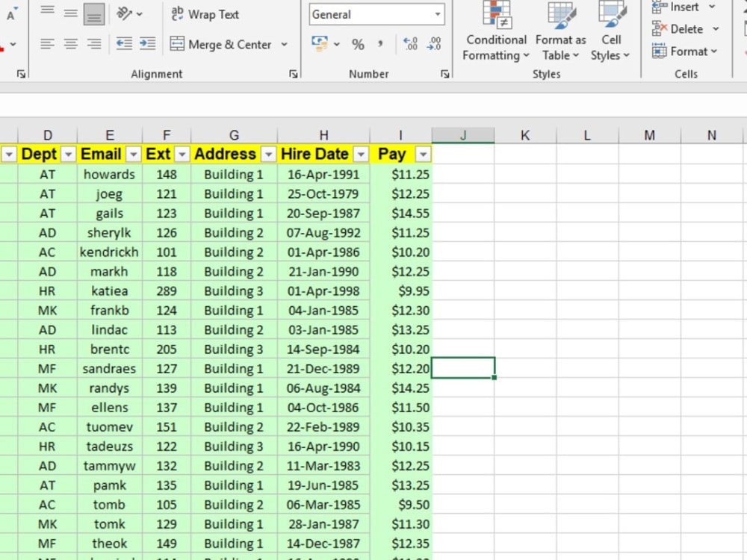Open Ext column filter dropdown
747x560 pixels.
click(182, 155)
